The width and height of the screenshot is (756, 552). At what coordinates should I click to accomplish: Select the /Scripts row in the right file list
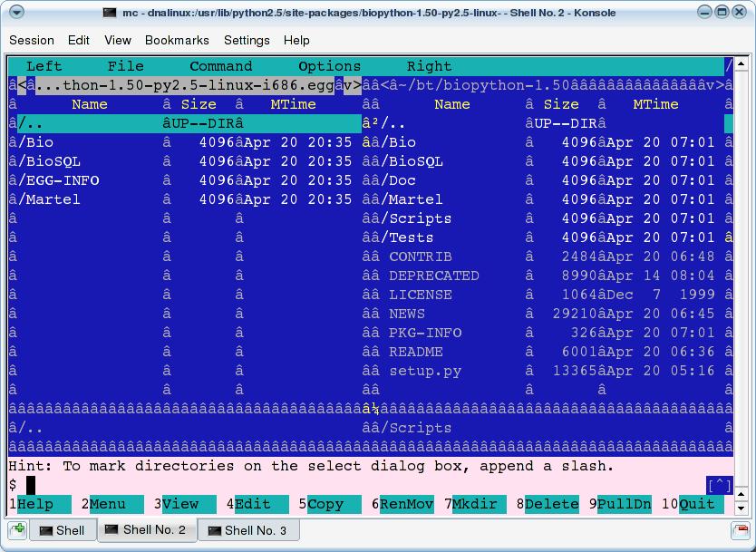coord(548,218)
